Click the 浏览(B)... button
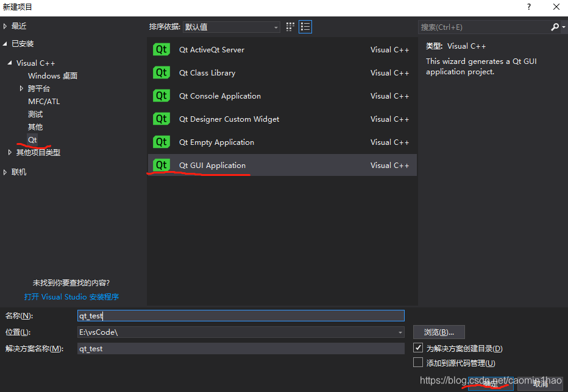 point(439,332)
